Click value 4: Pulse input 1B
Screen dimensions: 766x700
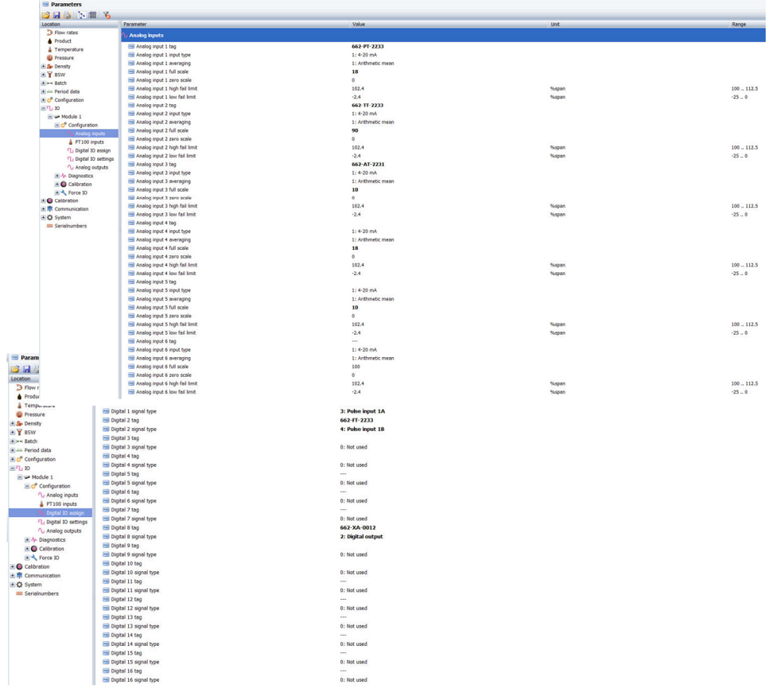tap(362, 430)
